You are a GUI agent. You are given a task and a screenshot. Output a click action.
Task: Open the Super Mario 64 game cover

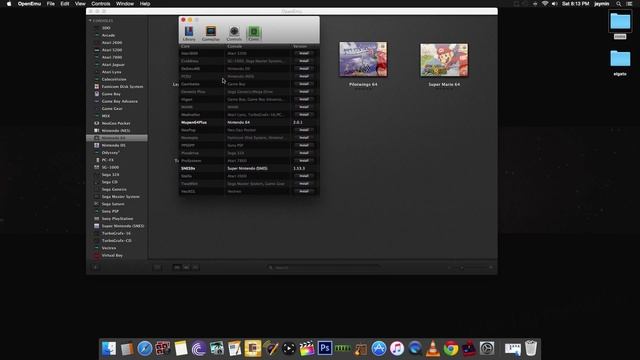coord(444,60)
